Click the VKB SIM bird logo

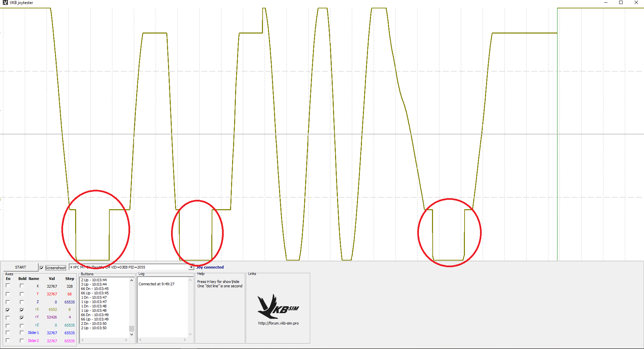(278, 307)
